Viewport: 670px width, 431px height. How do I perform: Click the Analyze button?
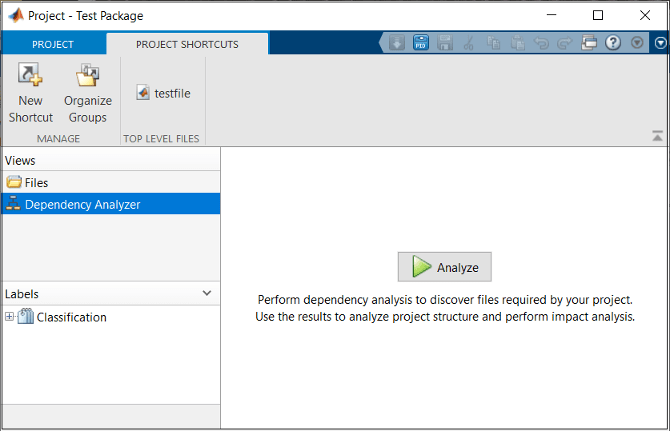444,267
